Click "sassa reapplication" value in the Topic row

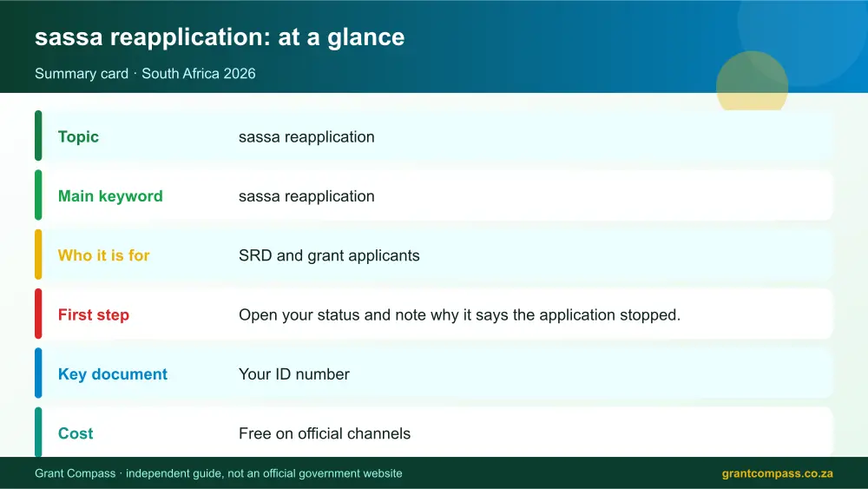306,136
